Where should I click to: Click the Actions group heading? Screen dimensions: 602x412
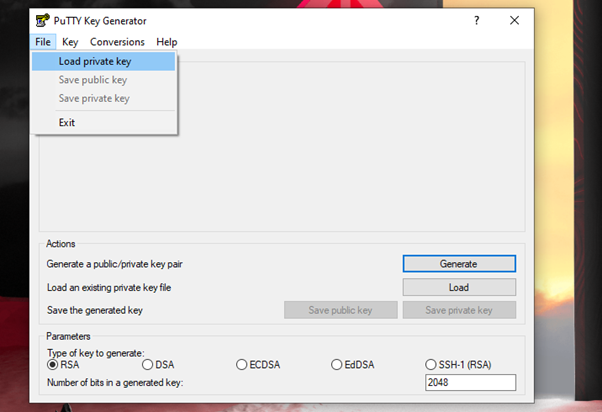(61, 244)
